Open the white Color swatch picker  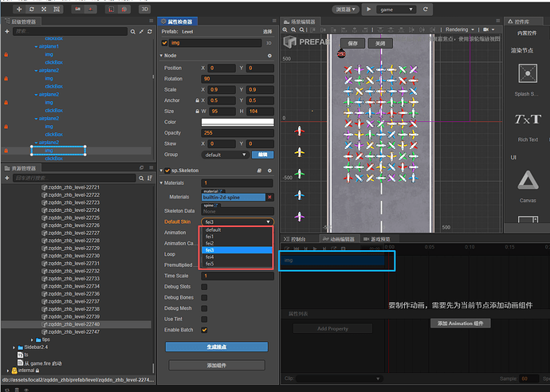coord(237,122)
